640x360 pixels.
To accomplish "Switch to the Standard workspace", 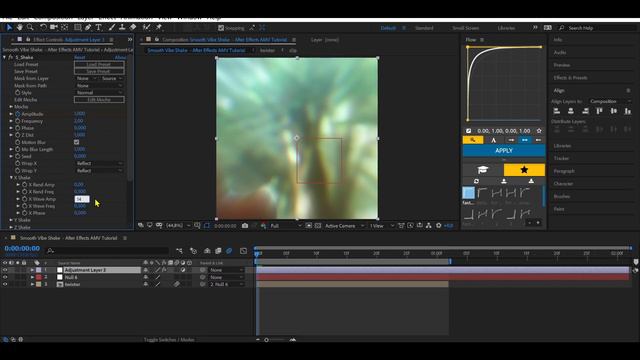I will [424, 28].
